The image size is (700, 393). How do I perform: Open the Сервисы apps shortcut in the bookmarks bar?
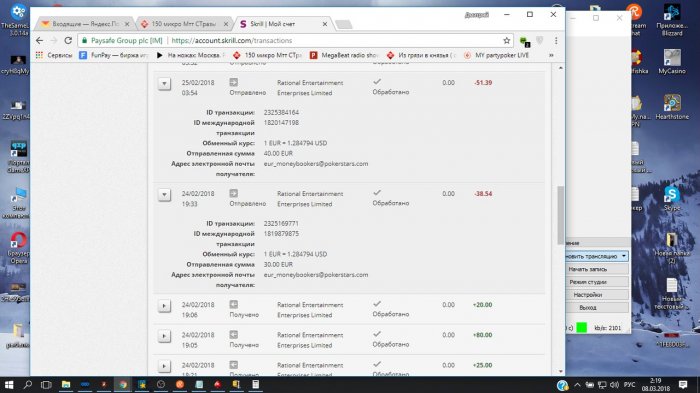coord(54,55)
